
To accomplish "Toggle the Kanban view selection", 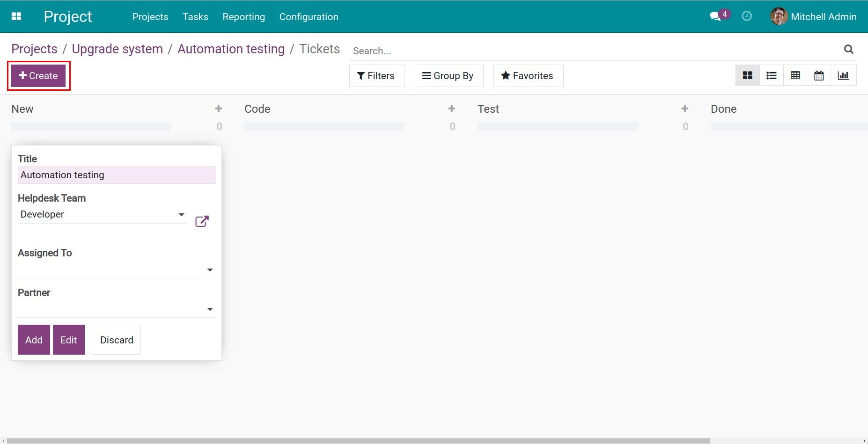I will point(747,75).
